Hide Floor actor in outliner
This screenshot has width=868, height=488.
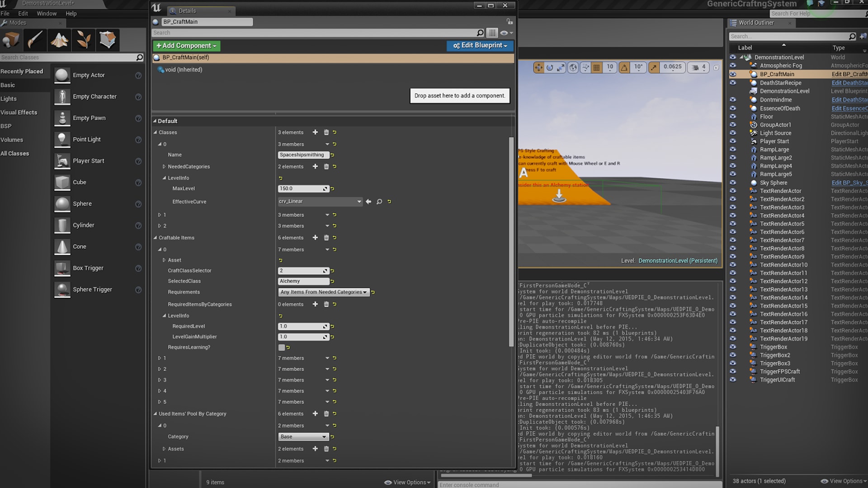(733, 117)
